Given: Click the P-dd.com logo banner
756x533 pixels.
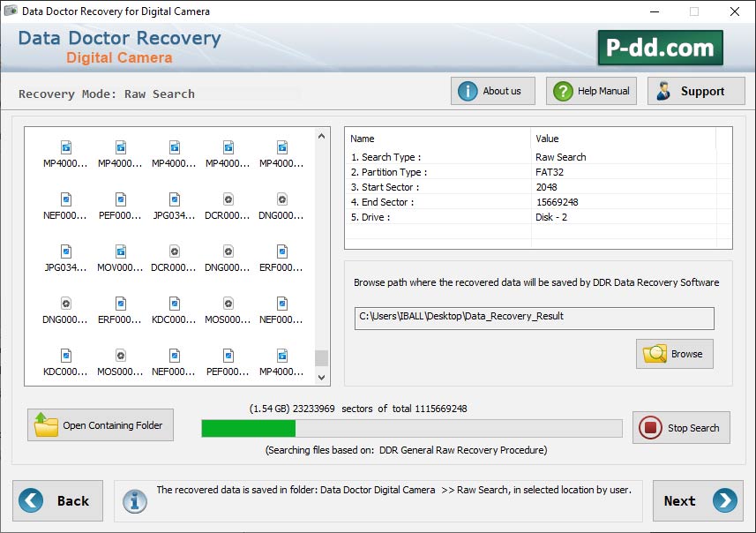Looking at the screenshot, I should coord(660,48).
